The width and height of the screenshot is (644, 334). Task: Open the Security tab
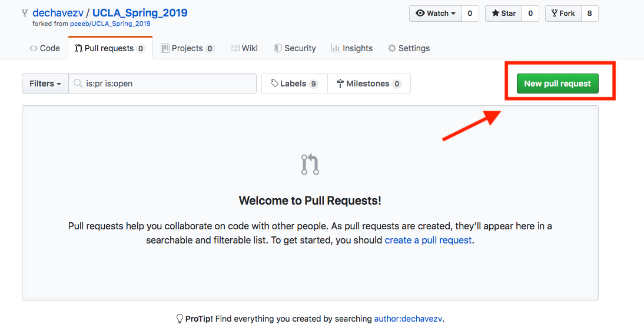295,48
